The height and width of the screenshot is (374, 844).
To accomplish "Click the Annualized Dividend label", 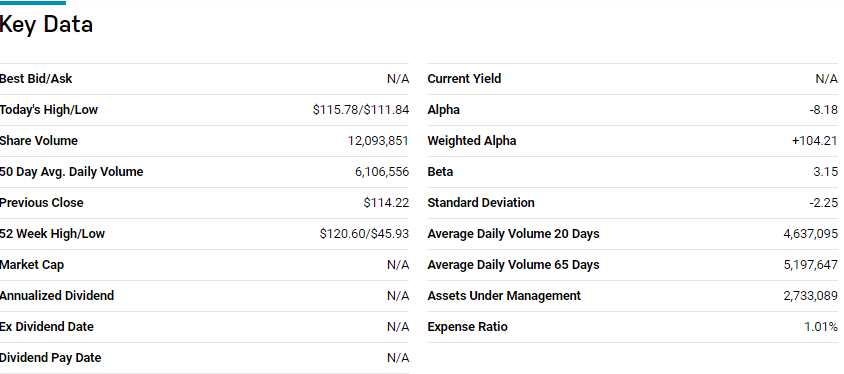I will click(x=57, y=296).
